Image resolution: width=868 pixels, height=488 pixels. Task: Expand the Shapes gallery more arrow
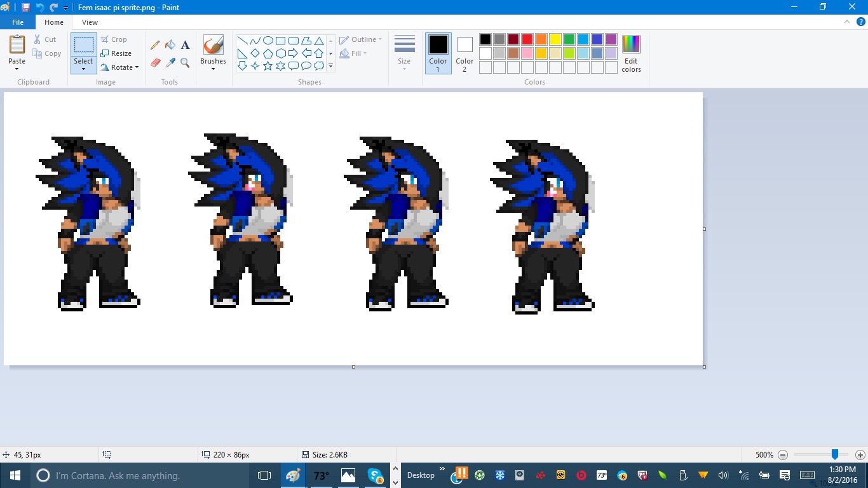(x=330, y=66)
